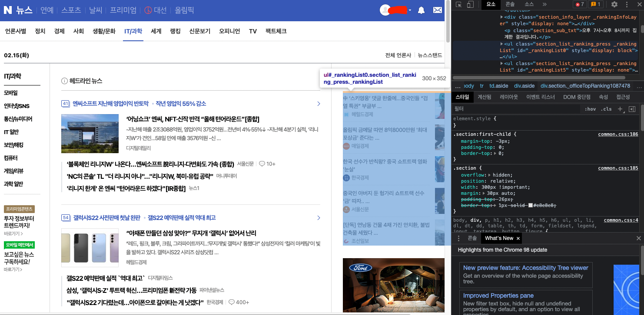This screenshot has height=315, width=644.
Task: Open the Naver mail envelope icon
Action: [438, 10]
